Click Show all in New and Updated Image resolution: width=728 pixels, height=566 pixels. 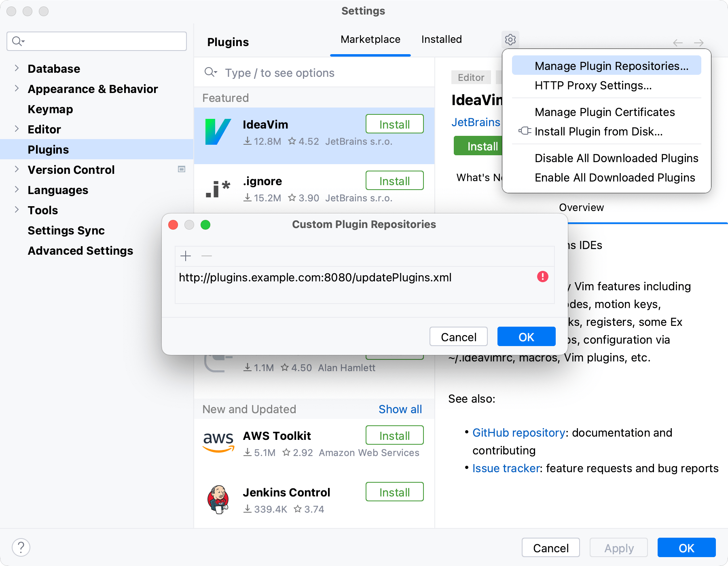point(400,409)
